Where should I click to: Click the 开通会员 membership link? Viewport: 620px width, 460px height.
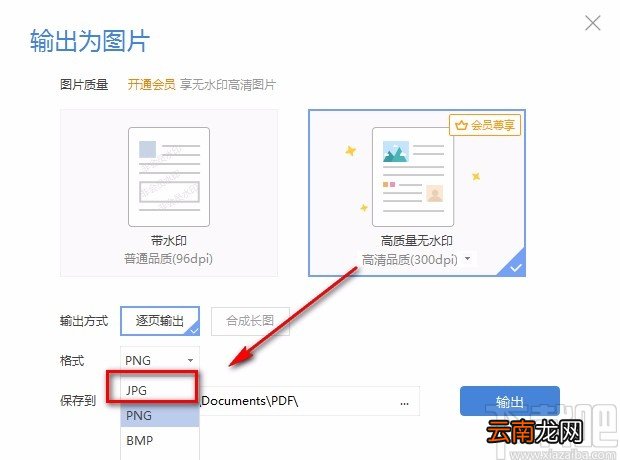[x=151, y=85]
